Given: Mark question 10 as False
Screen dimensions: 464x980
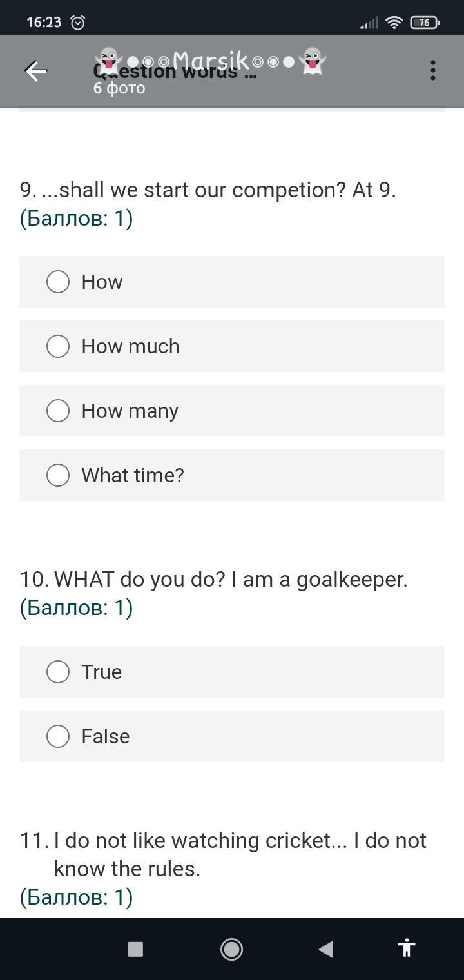Looking at the screenshot, I should (x=58, y=736).
